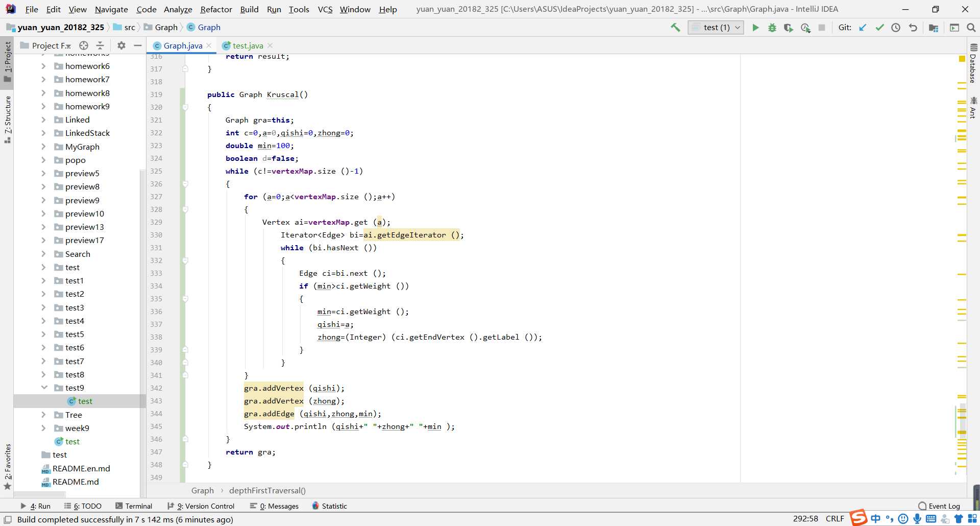Expand the preview10 folder
Viewport: 980px width, 526px height.
pos(43,213)
